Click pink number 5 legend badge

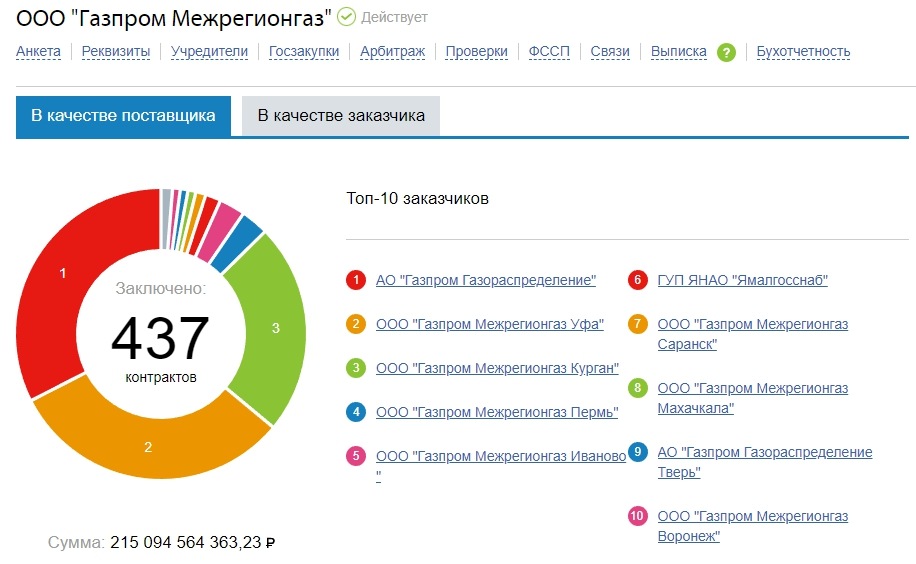tap(356, 456)
